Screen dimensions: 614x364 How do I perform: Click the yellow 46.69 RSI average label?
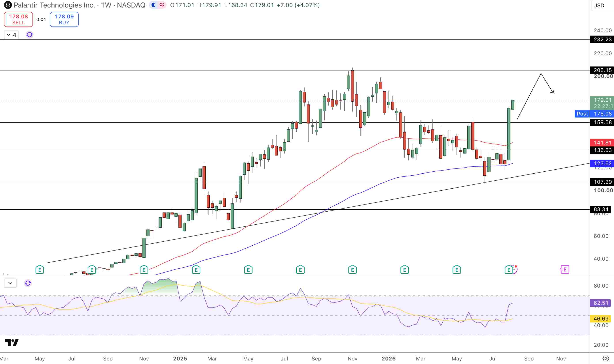click(600, 319)
